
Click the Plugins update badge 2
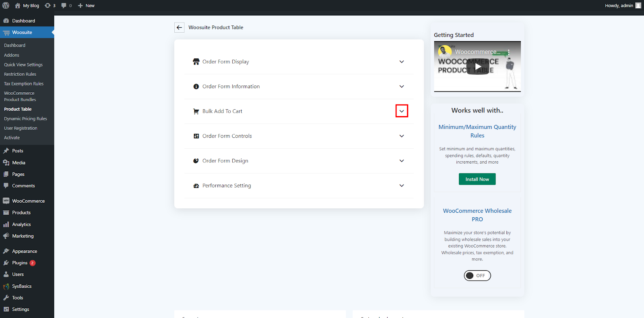(33, 263)
